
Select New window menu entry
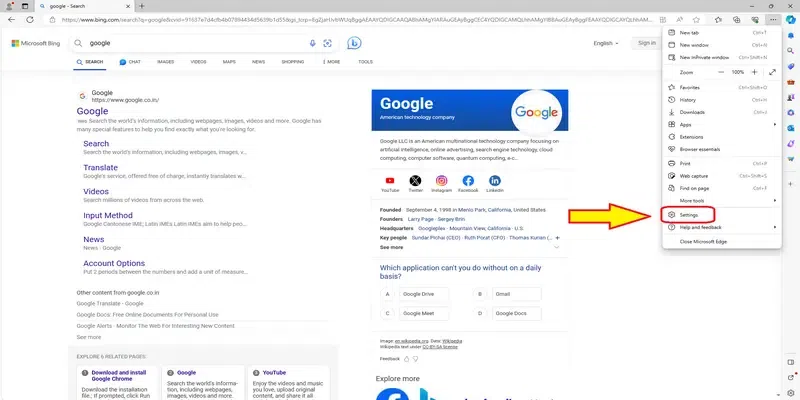pyautogui.click(x=721, y=45)
